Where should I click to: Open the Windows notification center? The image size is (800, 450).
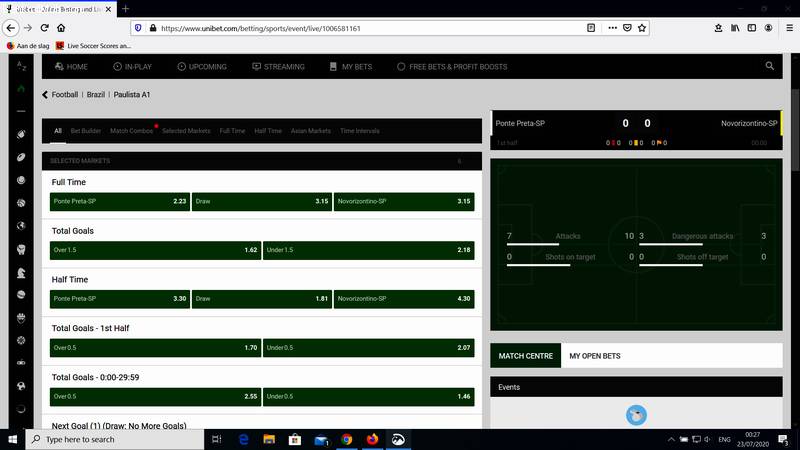click(x=783, y=439)
